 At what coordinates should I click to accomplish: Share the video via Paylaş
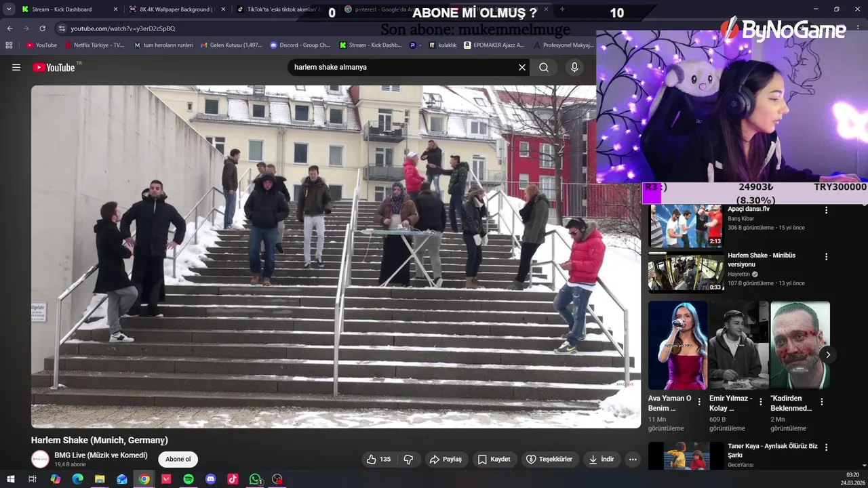(446, 460)
